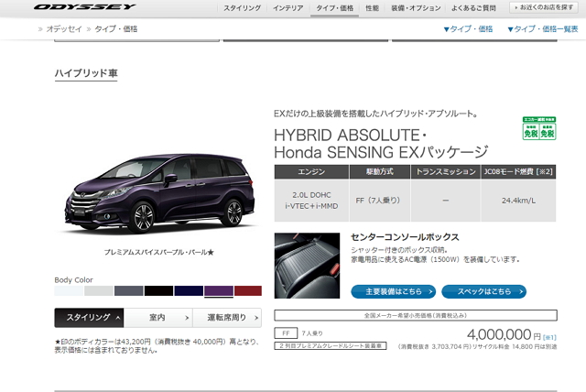Select the スタイリング view tab
The width and height of the screenshot is (586, 392).
point(89,318)
